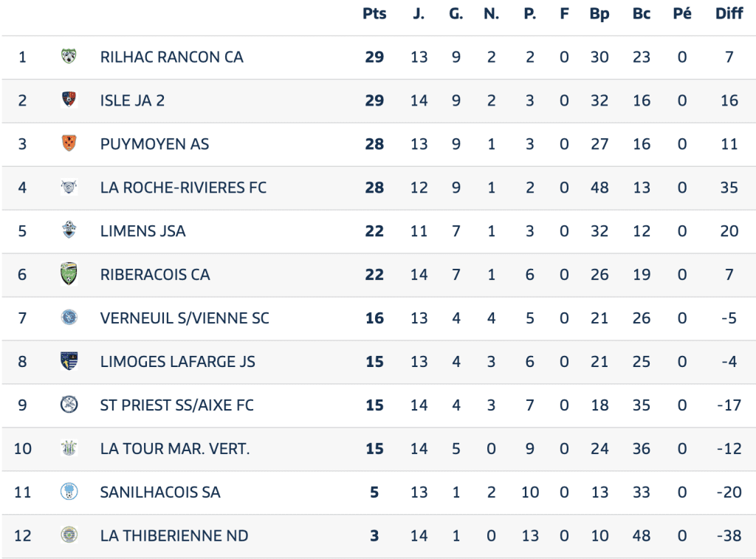Click the Isle JA 2 club crest
Image resolution: width=756 pixels, height=559 pixels.
(x=69, y=100)
